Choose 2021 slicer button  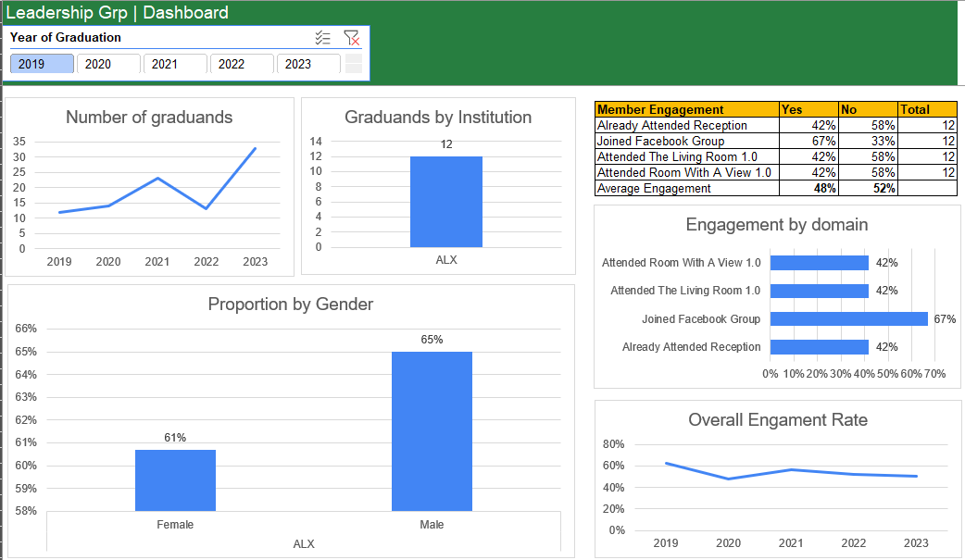pyautogui.click(x=175, y=64)
